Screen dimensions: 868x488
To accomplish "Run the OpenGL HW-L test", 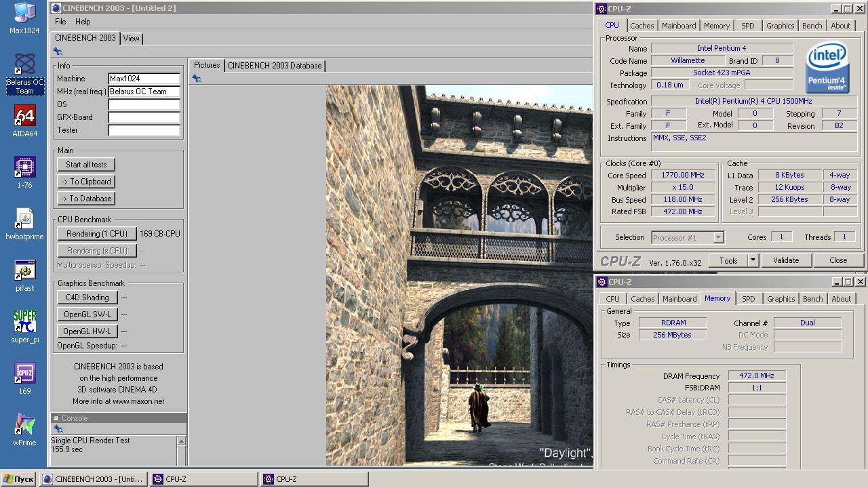I will coord(87,331).
